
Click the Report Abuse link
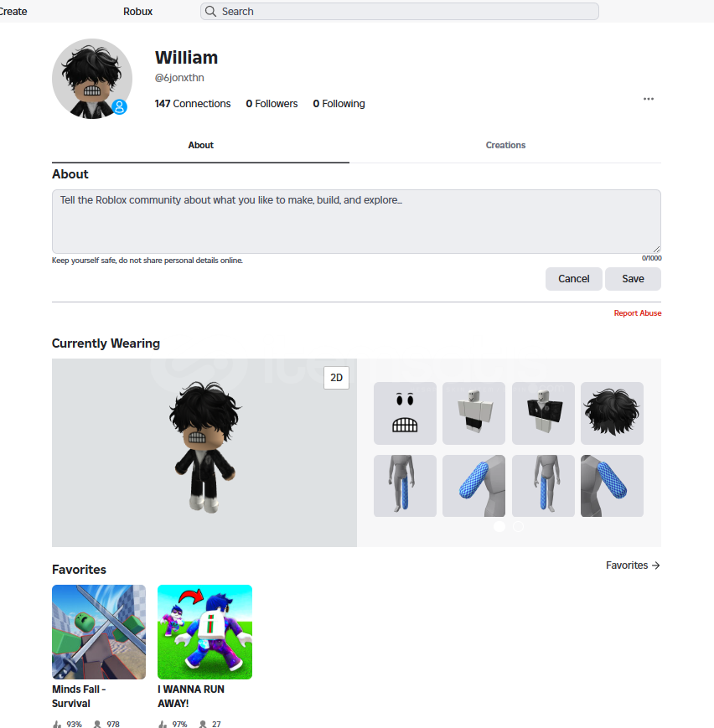pyautogui.click(x=638, y=313)
